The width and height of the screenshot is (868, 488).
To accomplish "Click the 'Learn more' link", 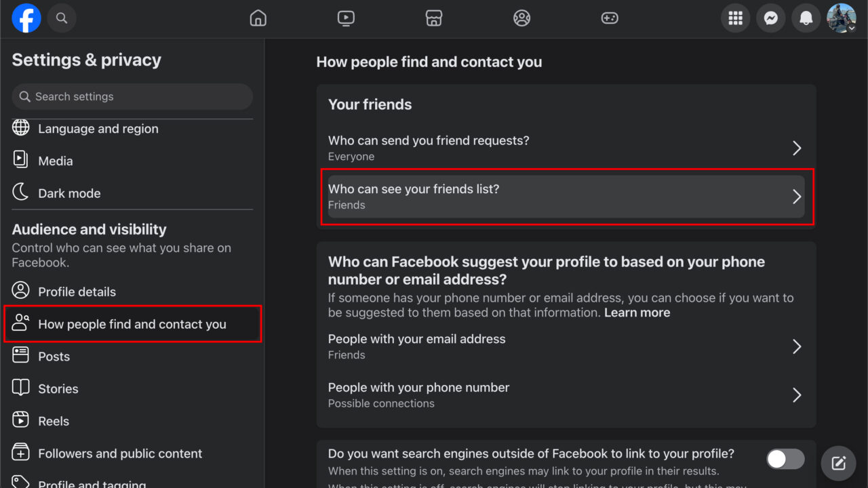I will coord(637,312).
